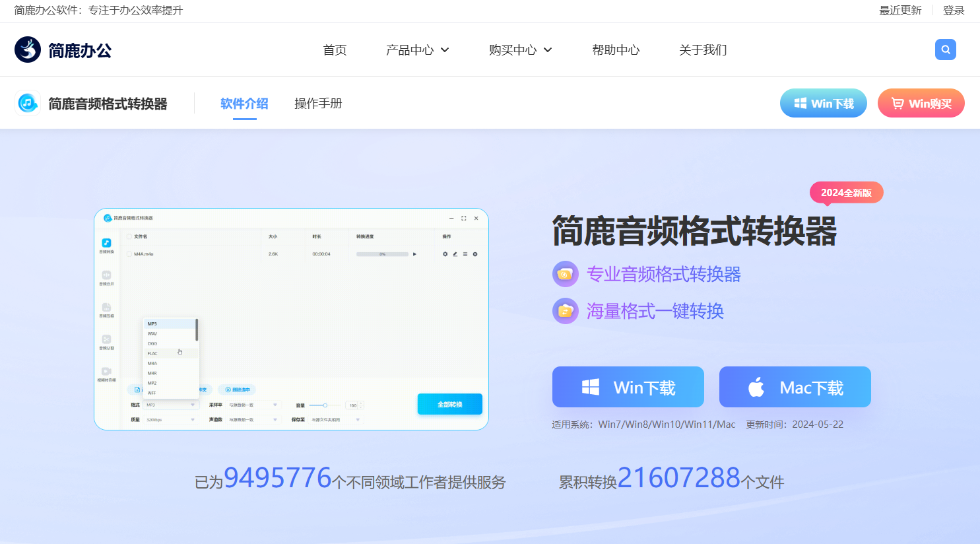Click the Mac下载 download button
980x544 pixels.
(795, 387)
